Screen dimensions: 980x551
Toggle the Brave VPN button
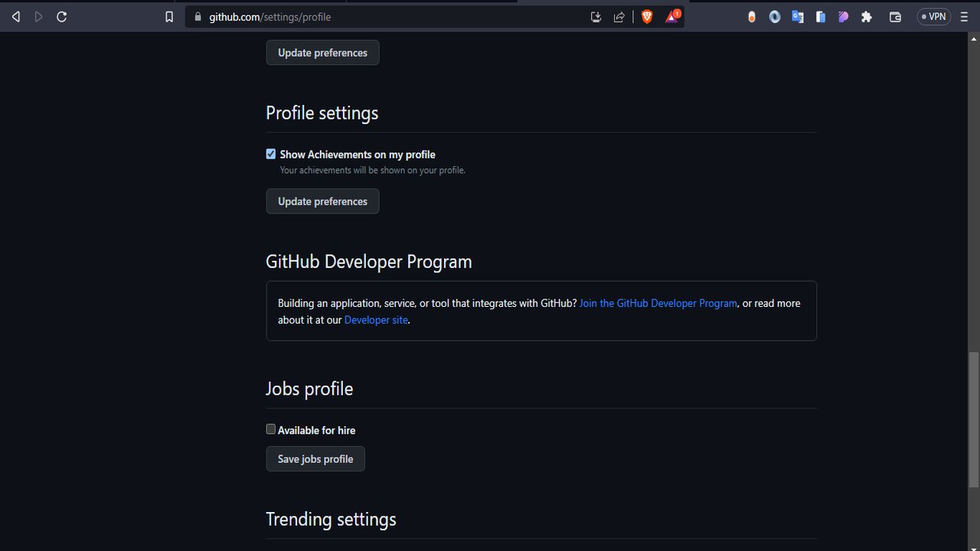click(933, 17)
